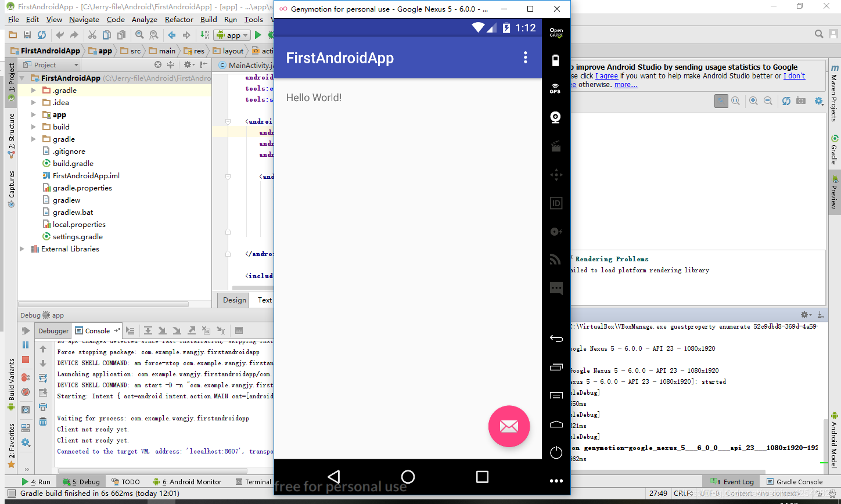
Task: Run the app with green play icon
Action: click(258, 35)
